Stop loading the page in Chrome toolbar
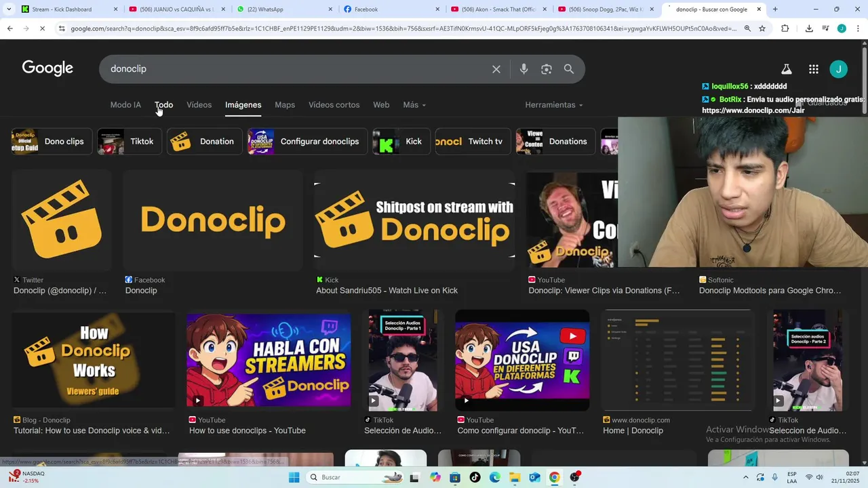This screenshot has height=488, width=868. pos(42,28)
